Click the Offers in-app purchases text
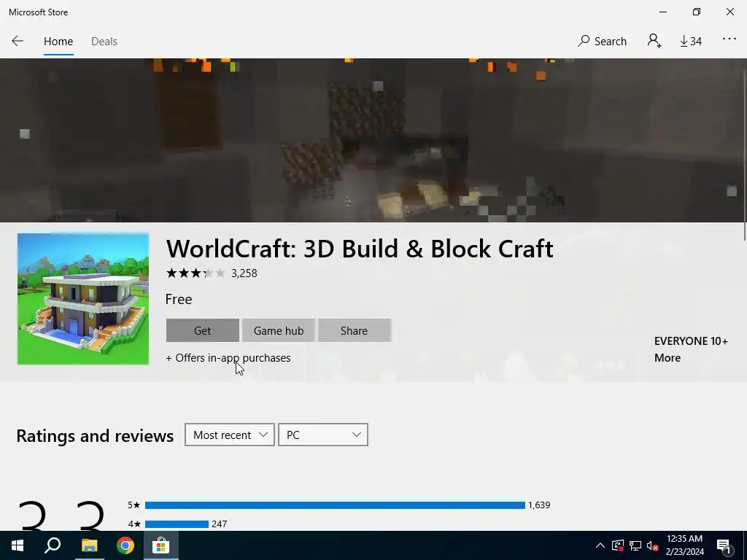 coord(228,358)
